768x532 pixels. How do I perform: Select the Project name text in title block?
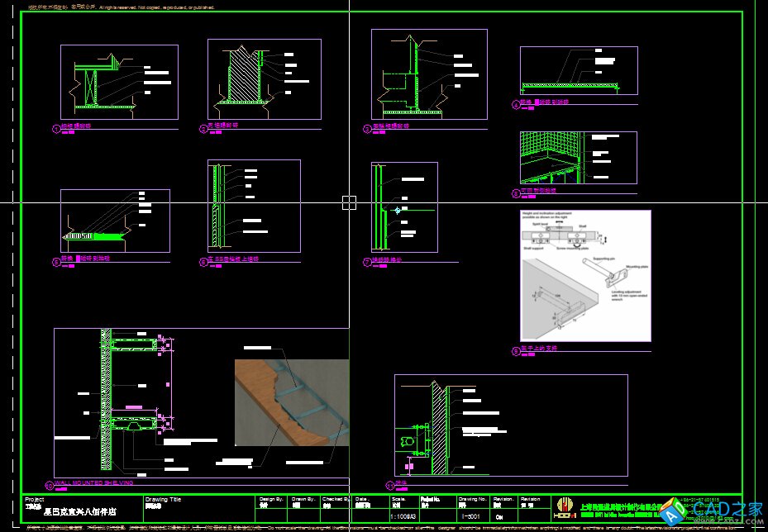[79, 512]
